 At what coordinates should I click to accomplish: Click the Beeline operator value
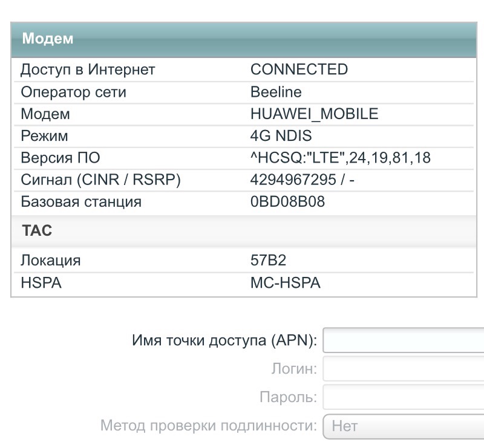pyautogui.click(x=276, y=92)
